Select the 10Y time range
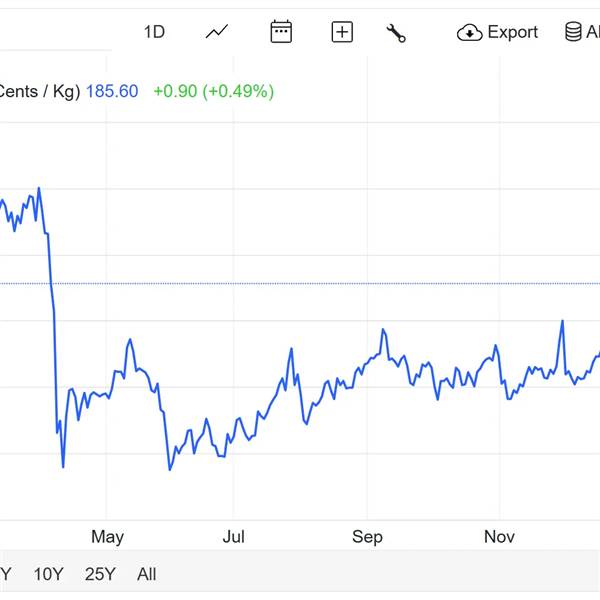Image resolution: width=600 pixels, height=600 pixels. point(48,574)
